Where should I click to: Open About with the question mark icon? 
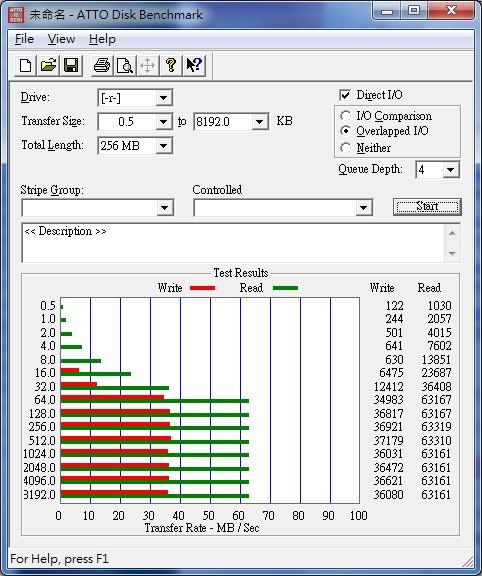(170, 66)
